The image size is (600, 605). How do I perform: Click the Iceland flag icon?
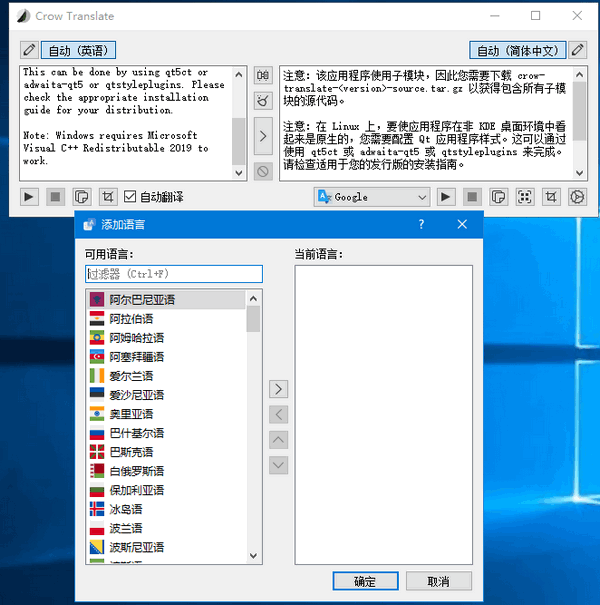97,509
